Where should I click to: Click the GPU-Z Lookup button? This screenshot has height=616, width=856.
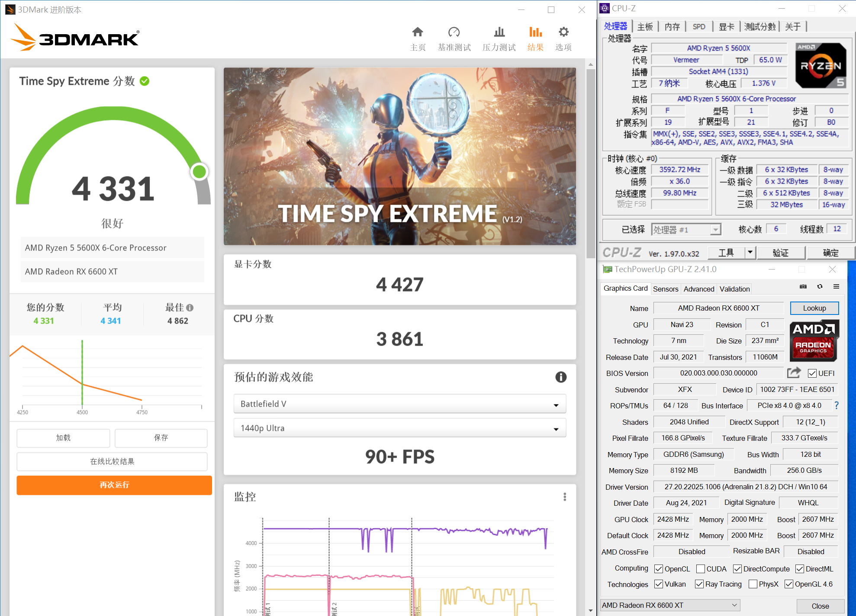pyautogui.click(x=814, y=308)
